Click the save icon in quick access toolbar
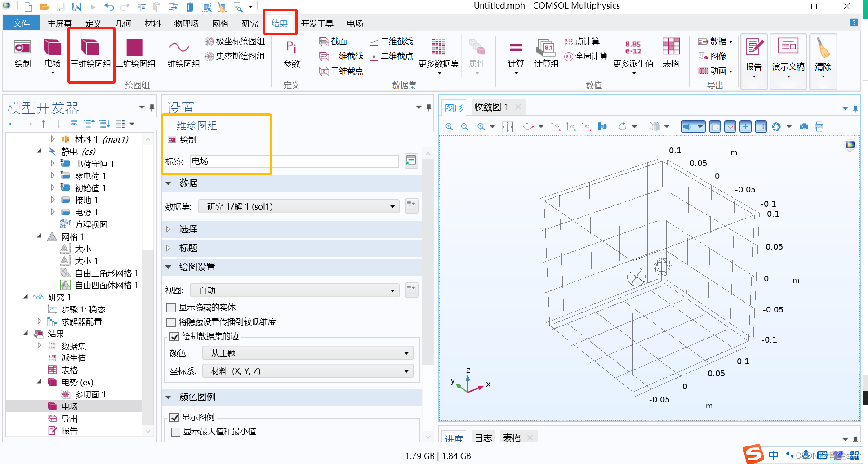This screenshot has width=868, height=464. (61, 7)
